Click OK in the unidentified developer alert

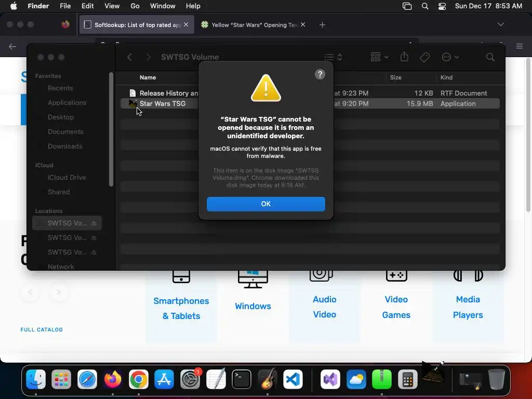(x=265, y=204)
